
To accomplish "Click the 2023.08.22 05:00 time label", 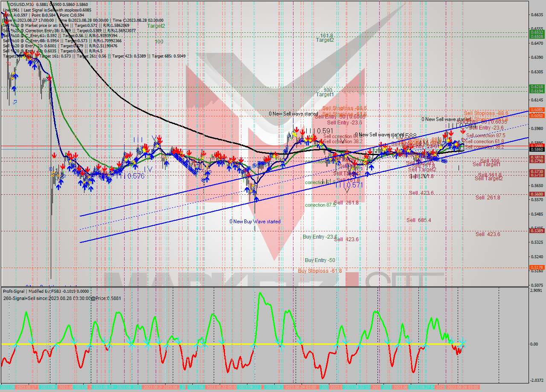I will tap(221, 387).
